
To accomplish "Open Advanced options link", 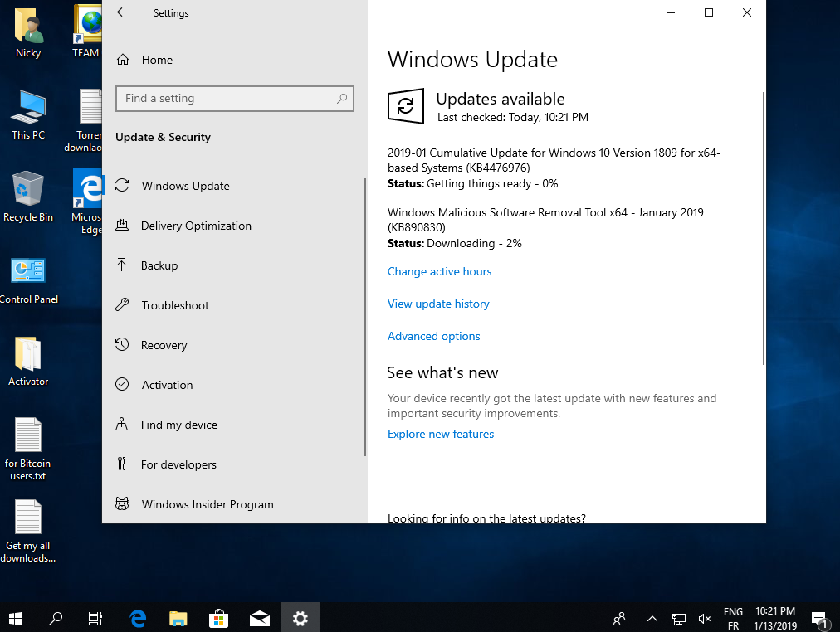I will tap(433, 336).
